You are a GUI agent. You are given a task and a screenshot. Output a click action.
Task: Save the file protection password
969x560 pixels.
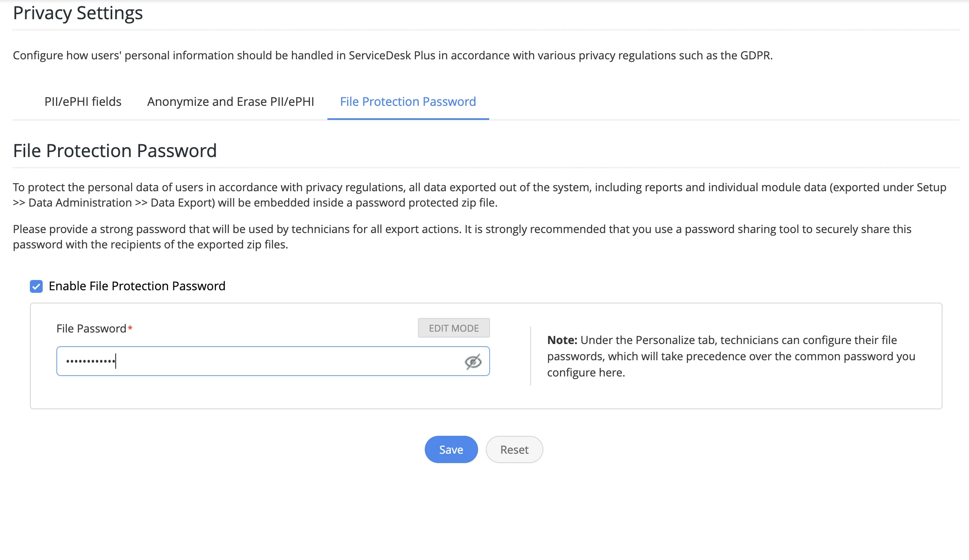coord(451,449)
